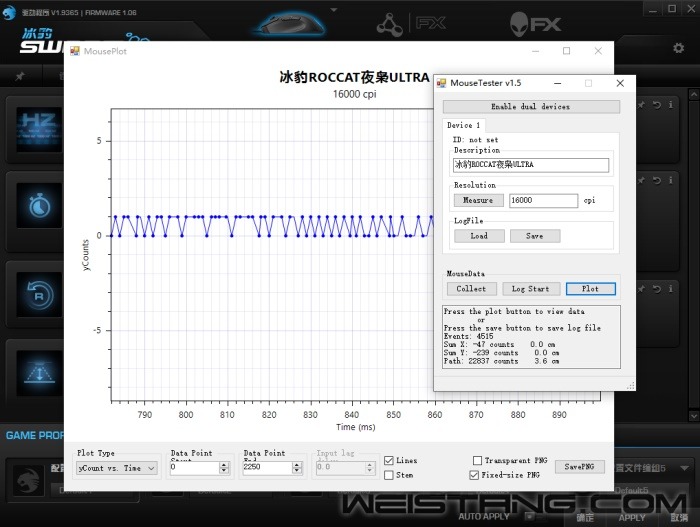This screenshot has height=527, width=700.
Task: Increase the Data Point End stepper
Action: click(297, 465)
